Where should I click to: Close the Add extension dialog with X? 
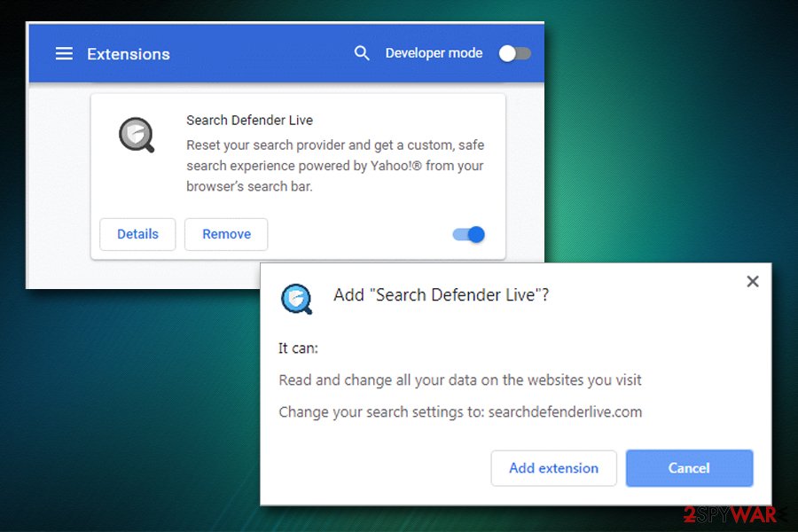click(752, 282)
